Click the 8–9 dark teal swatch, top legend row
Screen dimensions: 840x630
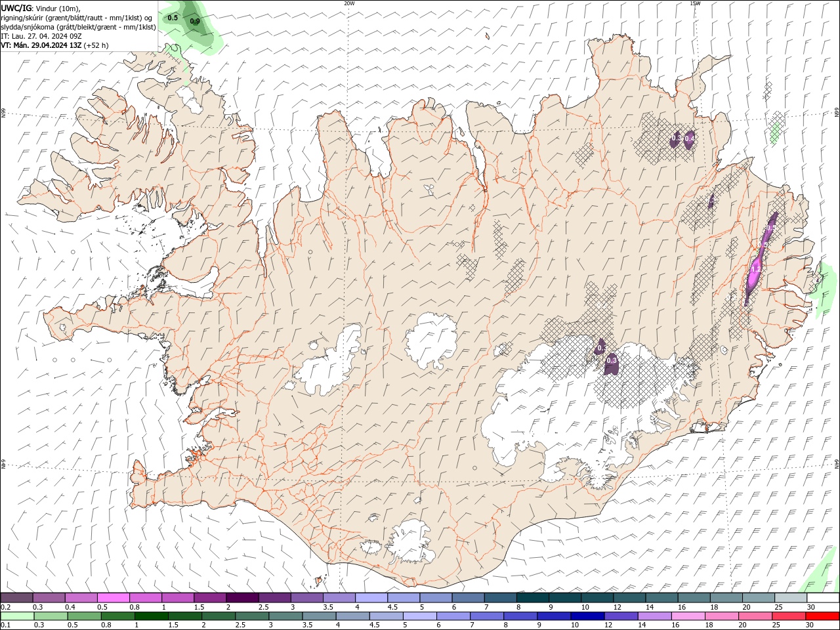coord(532,598)
